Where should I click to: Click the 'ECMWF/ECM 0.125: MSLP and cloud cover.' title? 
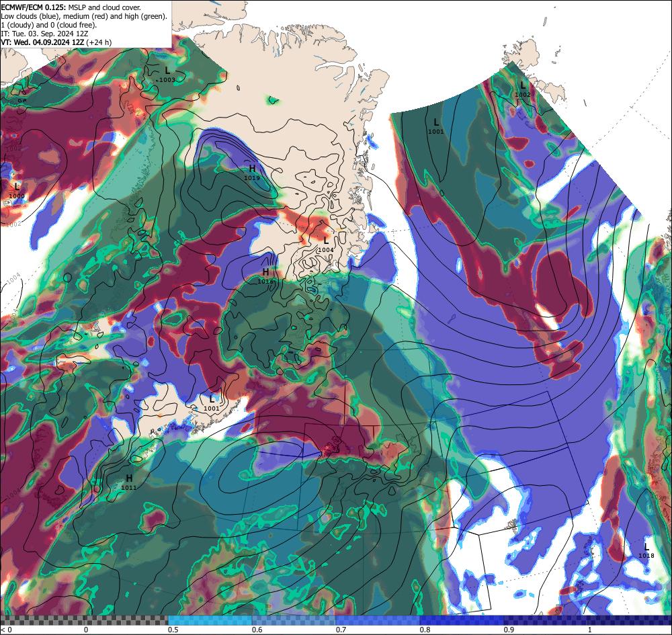point(71,7)
